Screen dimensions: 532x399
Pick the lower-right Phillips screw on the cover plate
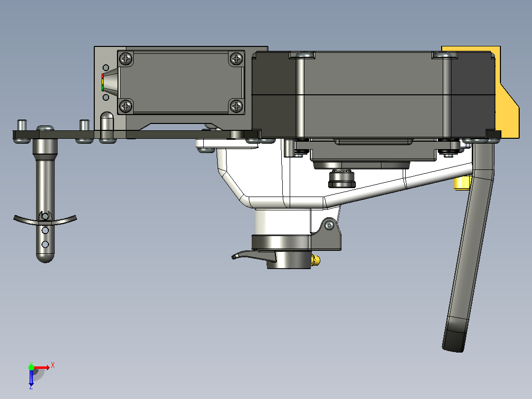pos(236,106)
